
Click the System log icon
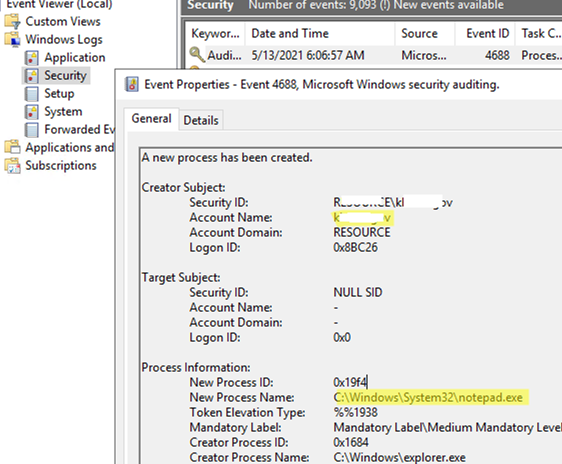coord(32,112)
